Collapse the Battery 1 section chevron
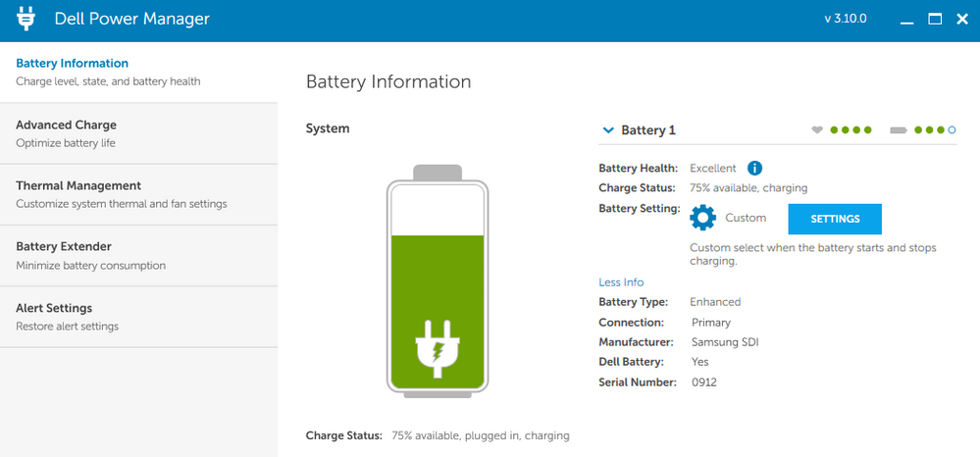 pyautogui.click(x=608, y=130)
